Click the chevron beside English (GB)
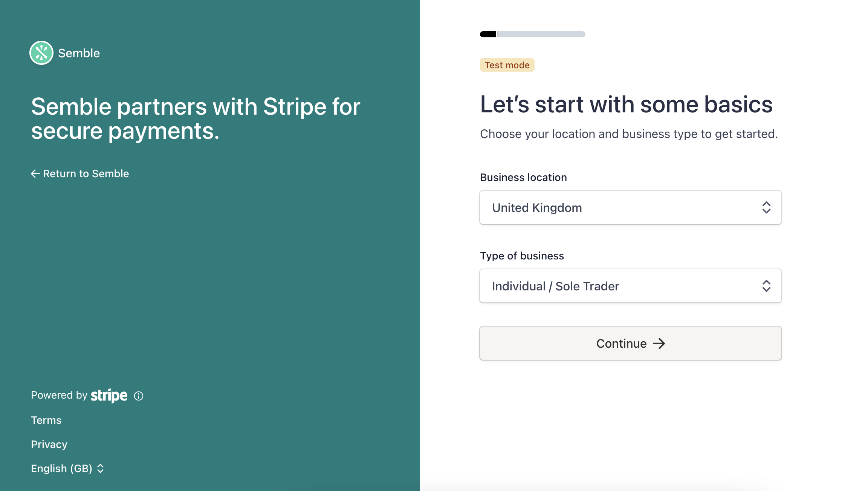Image resolution: width=868 pixels, height=491 pixels. tap(101, 468)
